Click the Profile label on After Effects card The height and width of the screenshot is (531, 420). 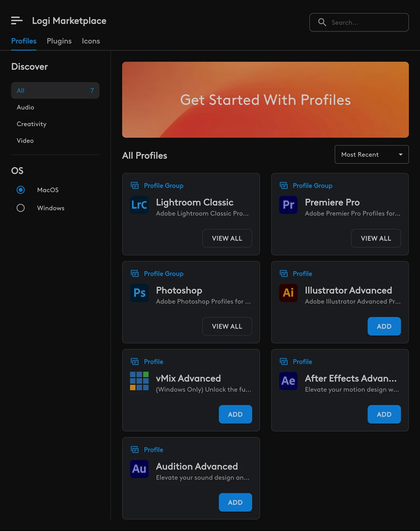302,361
